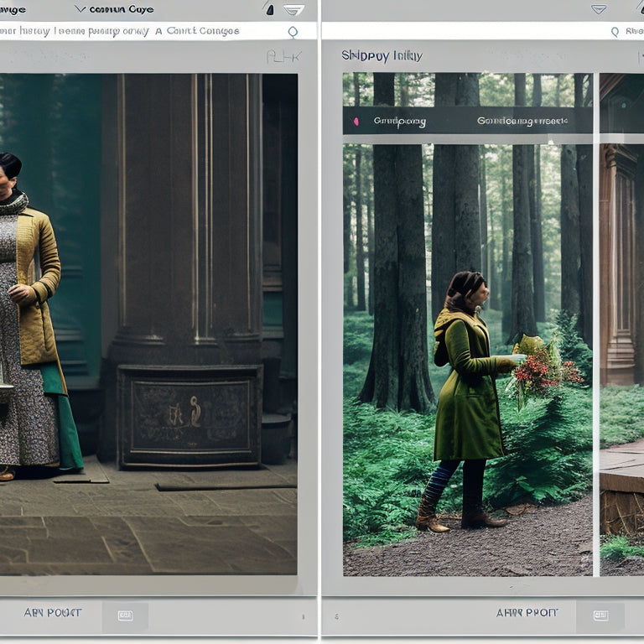This screenshot has width=644, height=644.
Task: Click the funnel filter icon in left header
Action: 293,10
